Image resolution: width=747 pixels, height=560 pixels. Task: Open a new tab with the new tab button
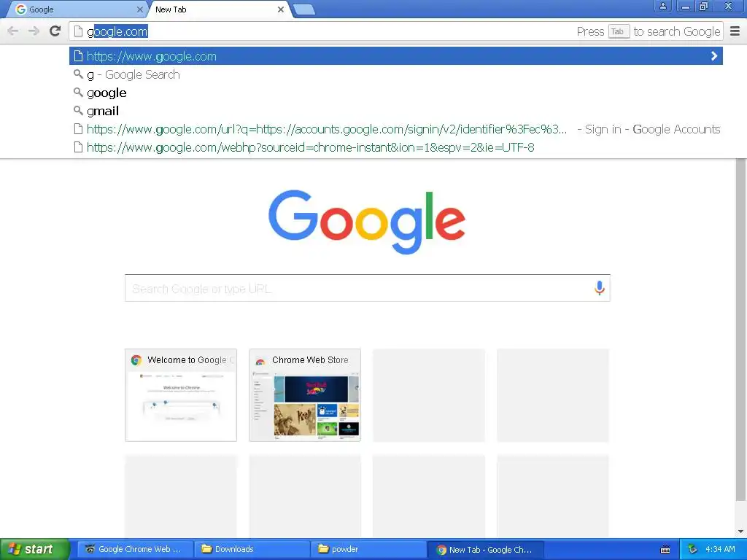[304, 9]
